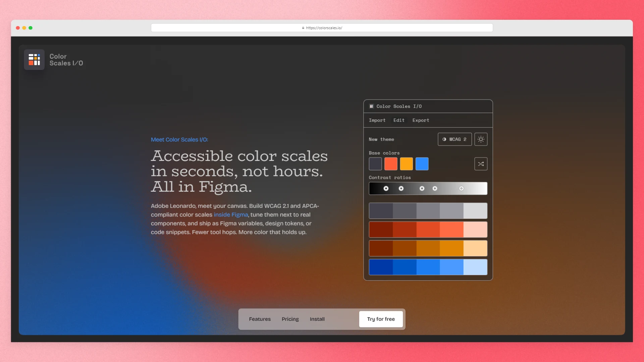Select the orange-red base color swatch
Image resolution: width=644 pixels, height=362 pixels.
click(391, 164)
